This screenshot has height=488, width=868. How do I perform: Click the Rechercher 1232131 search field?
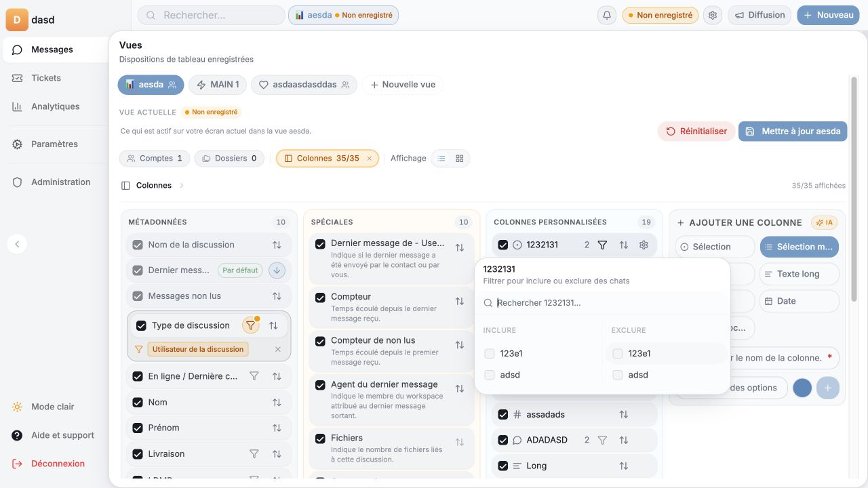pos(602,303)
